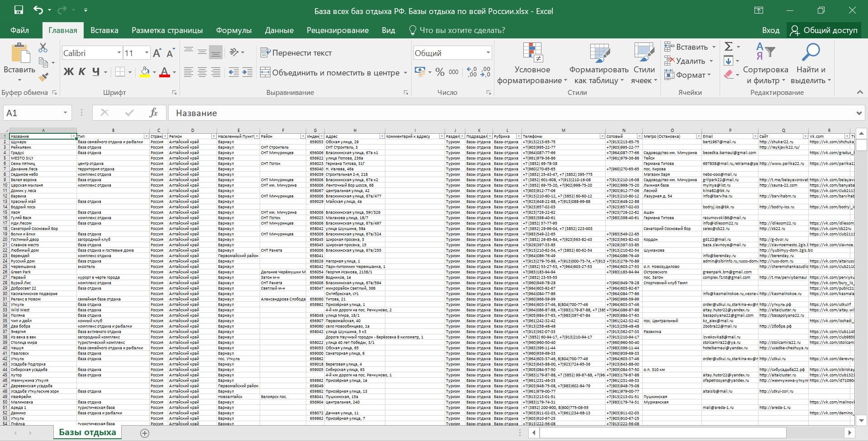Click the Вход sign-in link

770,30
